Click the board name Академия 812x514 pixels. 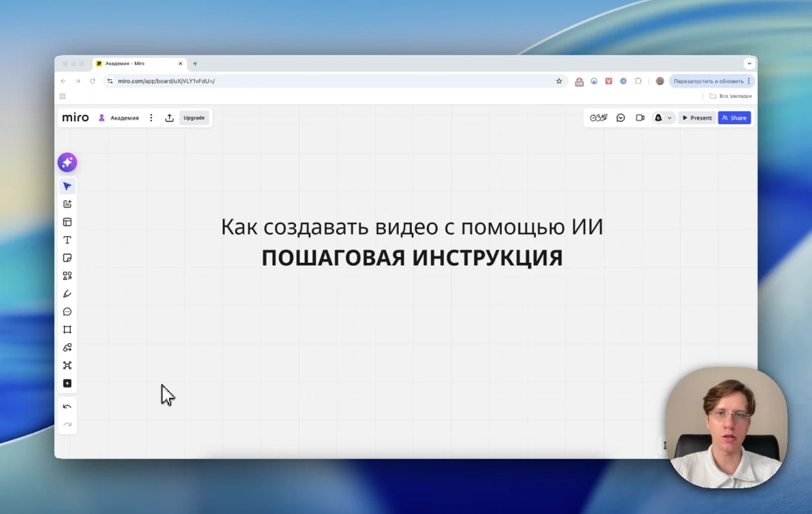[x=125, y=118]
